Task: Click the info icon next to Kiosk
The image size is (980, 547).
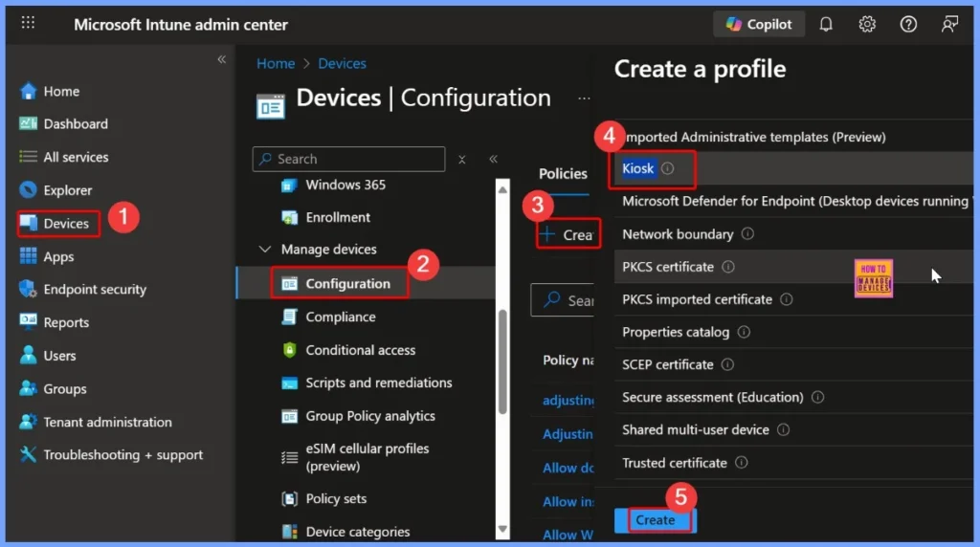Action: point(667,168)
